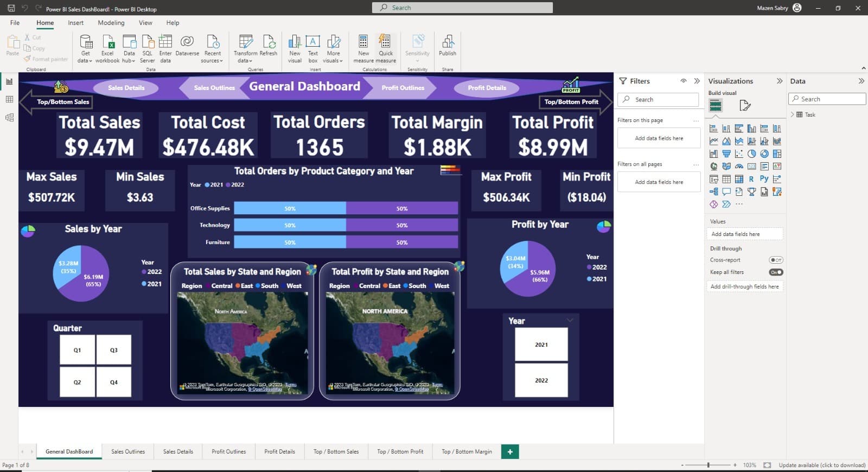Click Update available notification
Screen dimensions: 868x472
pos(822,465)
